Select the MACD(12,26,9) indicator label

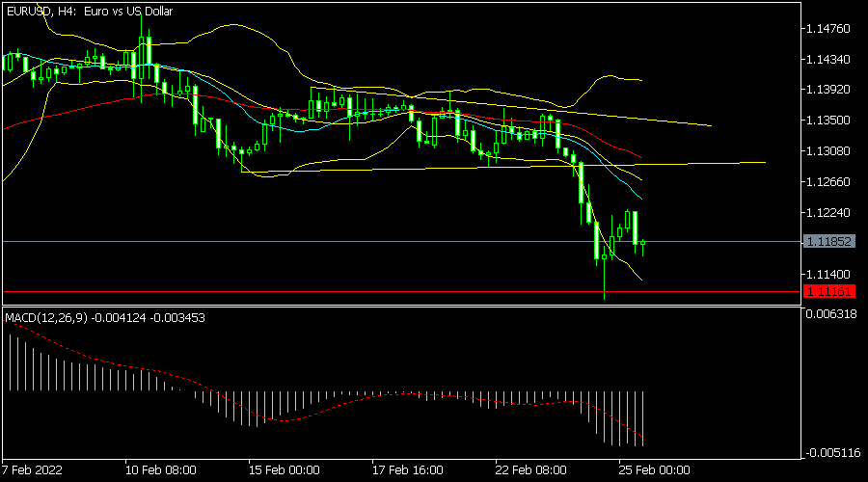(105, 318)
